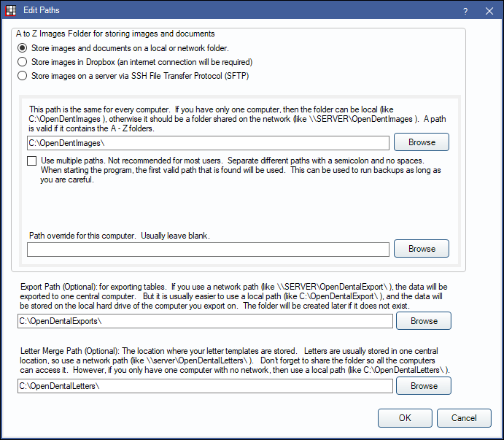Click the 'Edit Paths' window title
The height and width of the screenshot is (440, 504).
click(42, 10)
